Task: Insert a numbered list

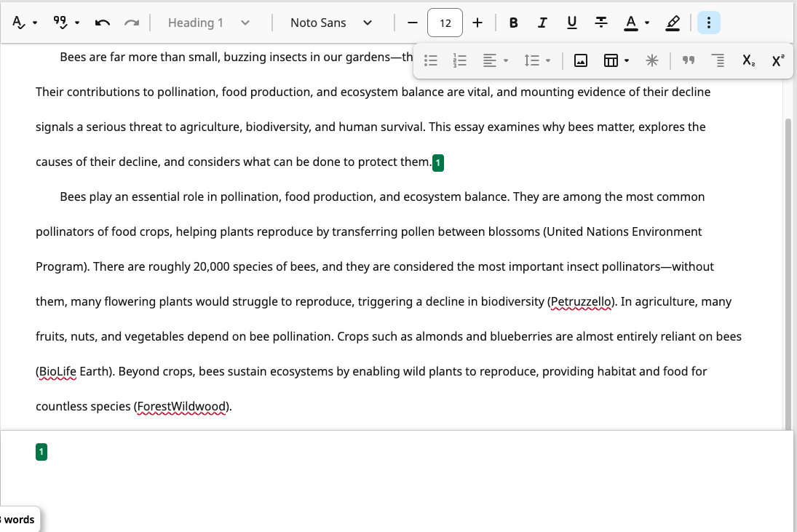Action: coord(459,61)
